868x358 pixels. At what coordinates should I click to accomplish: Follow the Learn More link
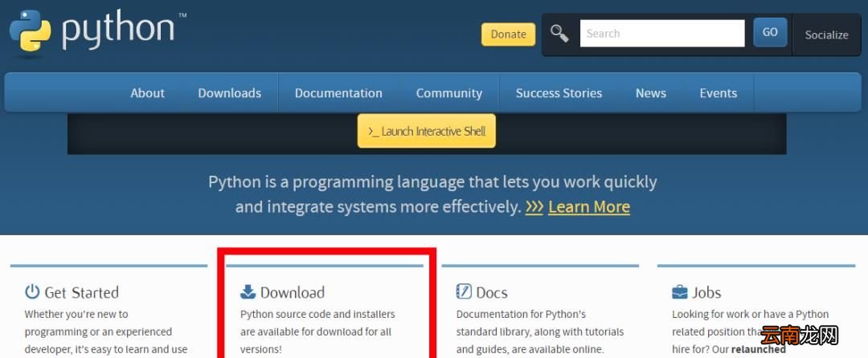tap(589, 206)
